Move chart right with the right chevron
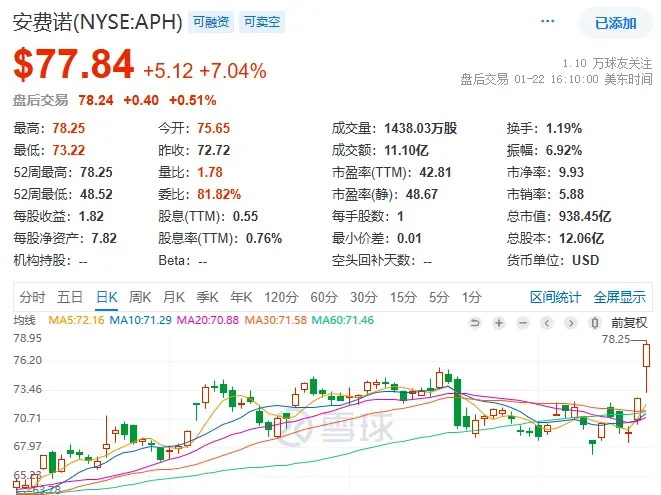 coord(571,323)
